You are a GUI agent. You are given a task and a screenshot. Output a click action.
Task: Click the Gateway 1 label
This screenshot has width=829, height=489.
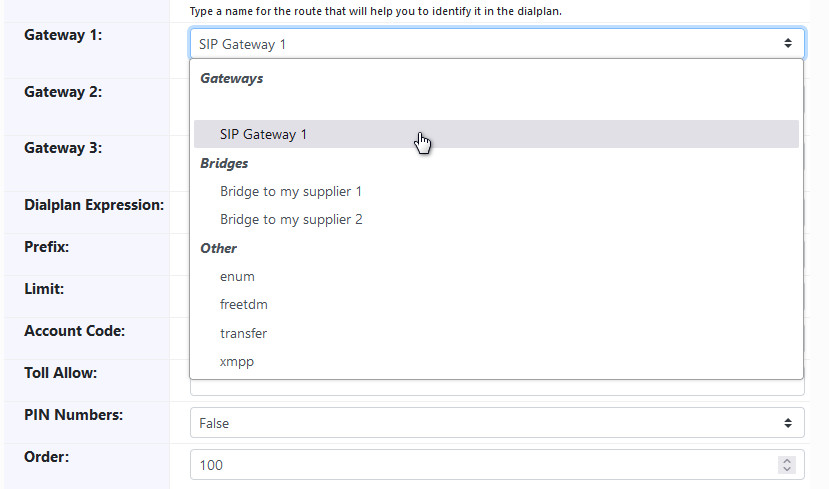pos(63,35)
